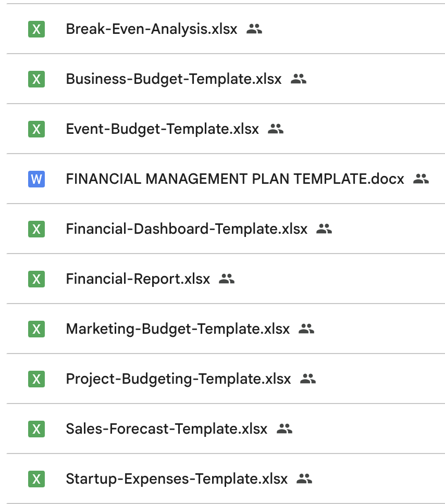Click the shared icon next to Financial-Report.xlsx

227,279
